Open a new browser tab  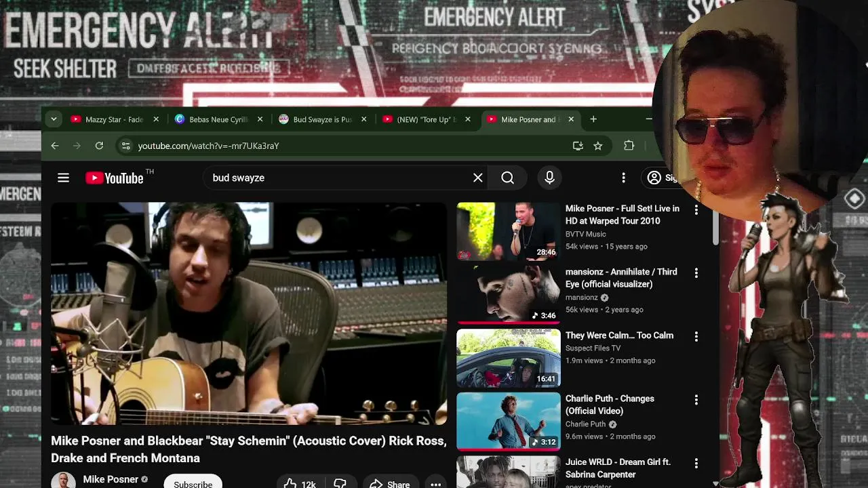point(593,119)
